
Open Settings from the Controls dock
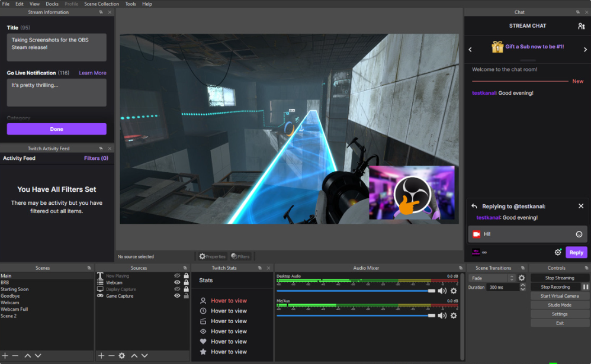[560, 314]
